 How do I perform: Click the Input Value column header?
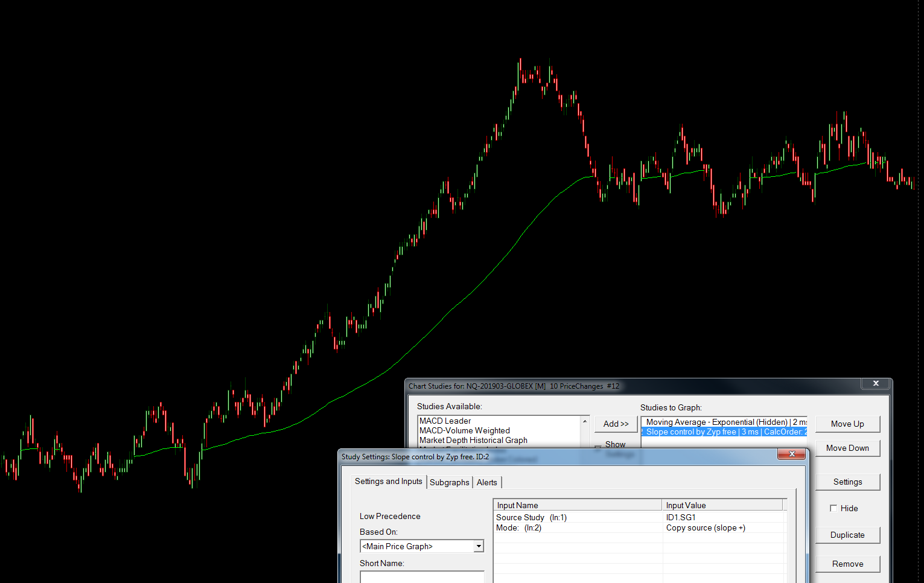click(722, 505)
